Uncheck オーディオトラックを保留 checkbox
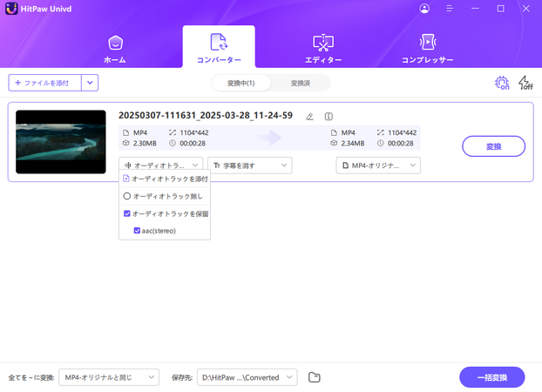 coord(127,213)
